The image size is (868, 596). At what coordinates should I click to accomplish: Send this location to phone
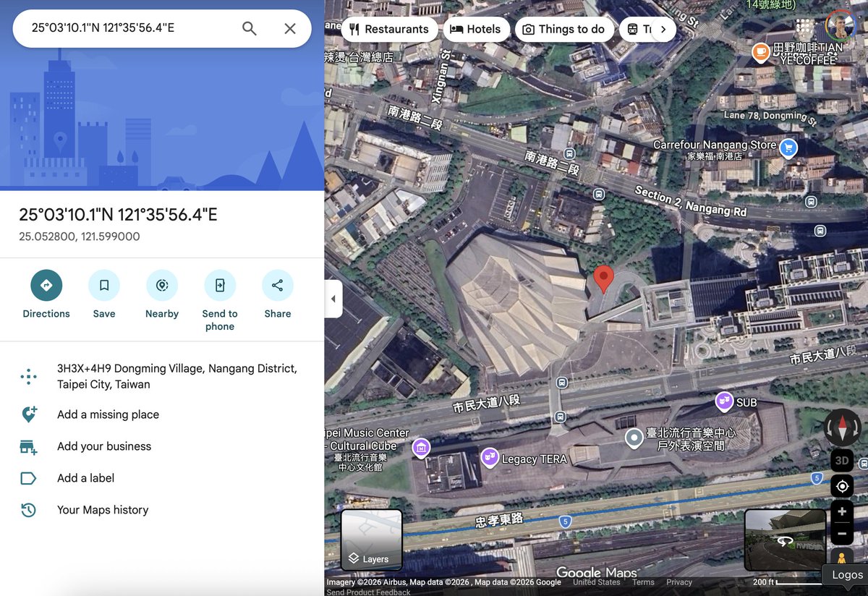[x=220, y=301]
